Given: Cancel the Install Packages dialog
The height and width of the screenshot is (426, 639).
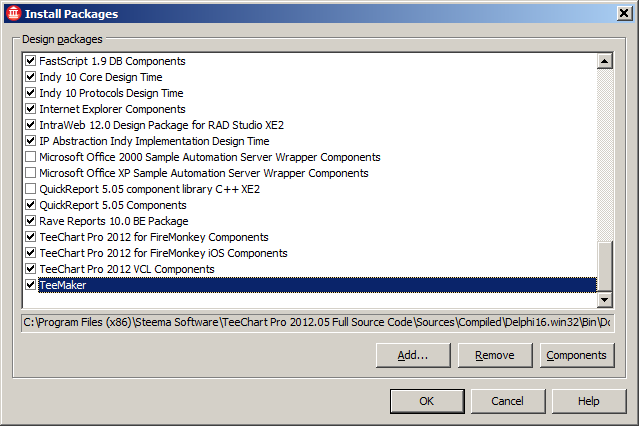Looking at the screenshot, I should 508,402.
